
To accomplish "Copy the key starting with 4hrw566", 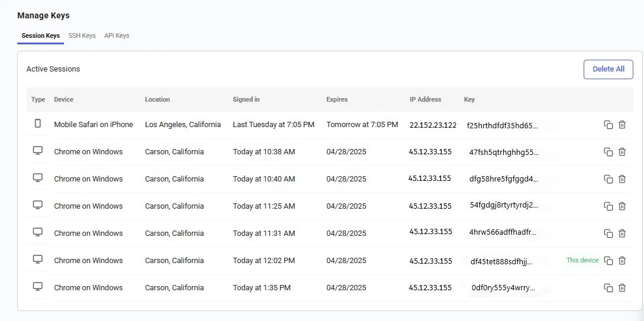I will click(608, 234).
